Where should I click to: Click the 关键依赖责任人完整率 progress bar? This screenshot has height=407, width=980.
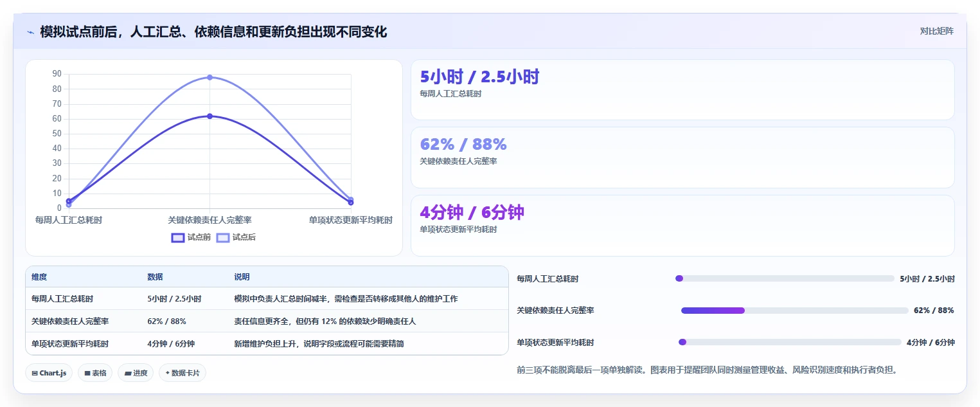click(795, 311)
